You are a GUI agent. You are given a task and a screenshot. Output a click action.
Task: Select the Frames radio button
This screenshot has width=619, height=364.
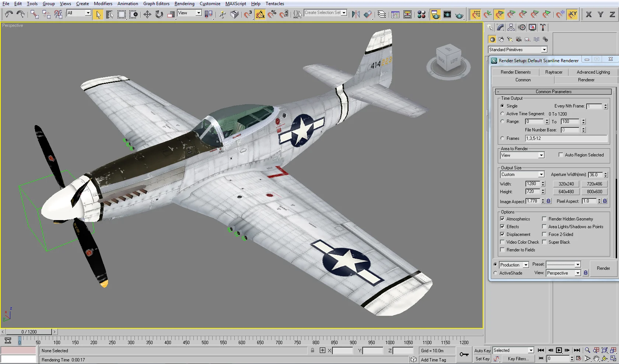pos(502,138)
